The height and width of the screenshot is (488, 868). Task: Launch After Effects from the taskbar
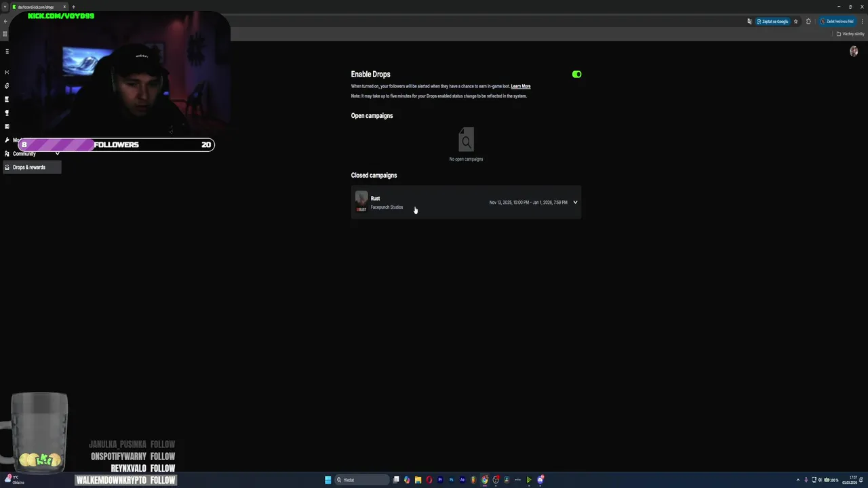(462, 480)
